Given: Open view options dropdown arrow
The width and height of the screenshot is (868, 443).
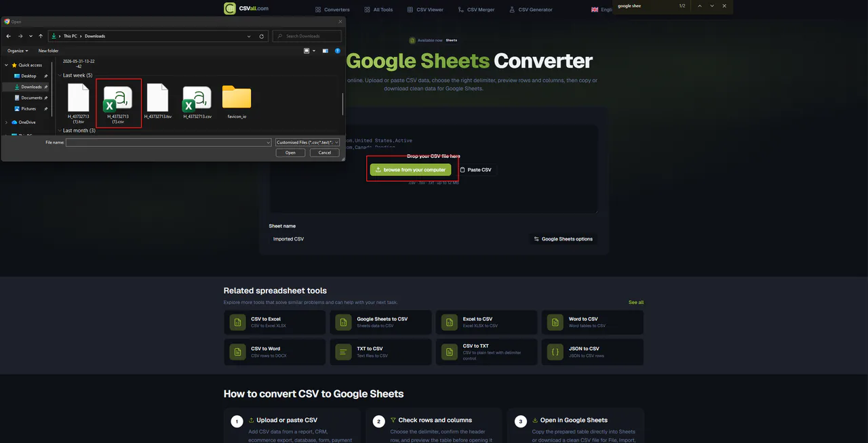Looking at the screenshot, I should pos(314,51).
